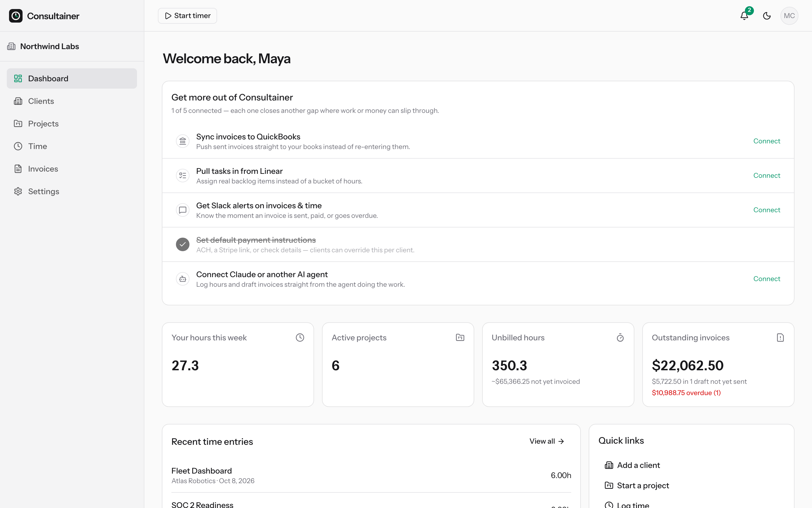Open the Fleet Dashboard time entry
Screen dimensions: 812x508
[371, 476]
